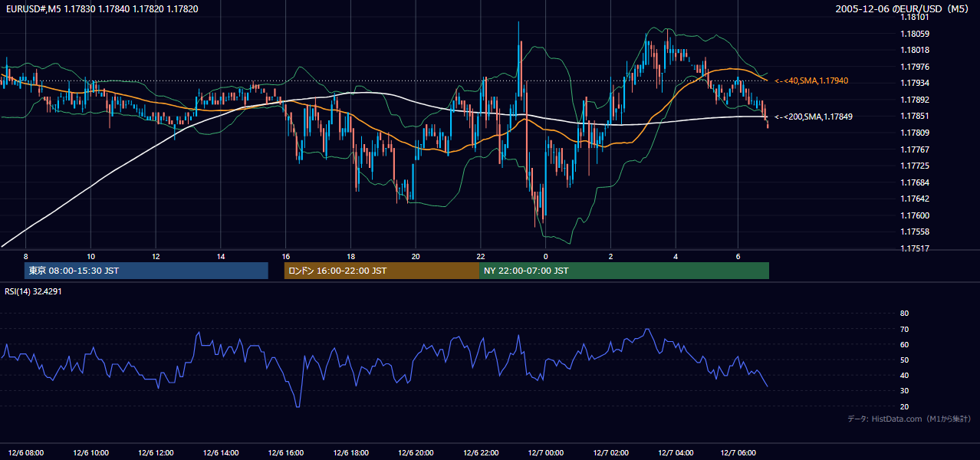This screenshot has width=980, height=460.
Task: Select price level 1.17642
Action: [915, 199]
